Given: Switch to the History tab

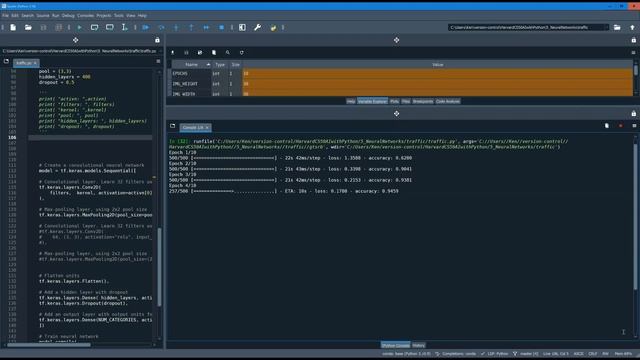Looking at the screenshot, I should tap(419, 345).
